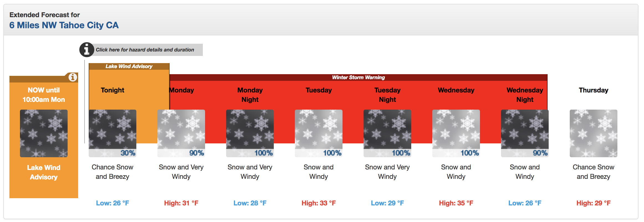Screen dimensions: 644x222
Task: Select 'Snow and Very Windy' text under Monday
Action: pyautogui.click(x=181, y=172)
